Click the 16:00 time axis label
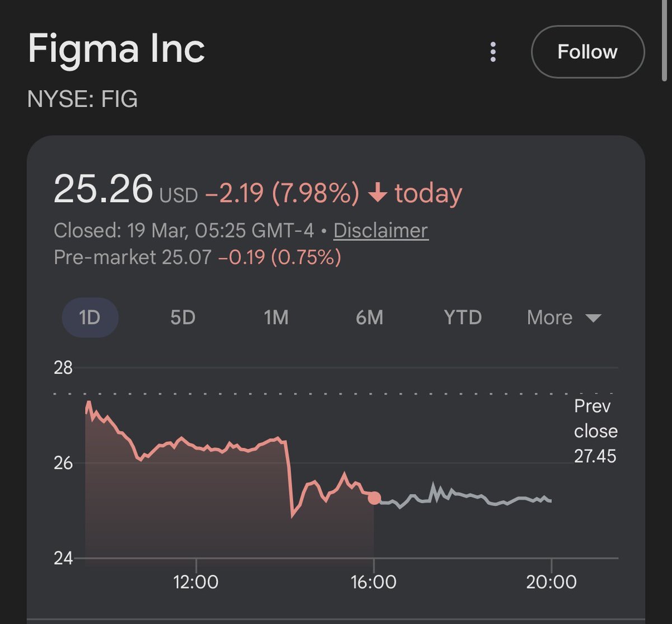Screen dimensions: 672x624 tap(374, 581)
